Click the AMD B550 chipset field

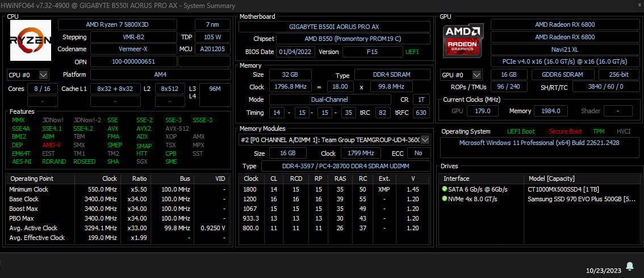(353, 39)
